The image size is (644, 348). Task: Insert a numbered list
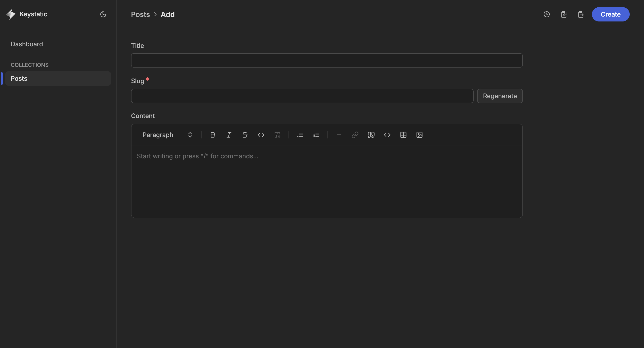pos(316,135)
